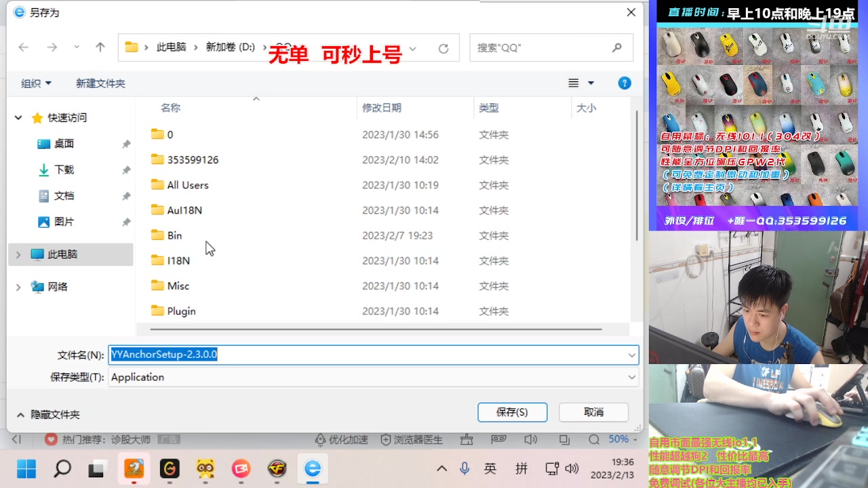Screen dimensions: 868x488
Task: Click the browser status bar magnifier icon
Action: [x=593, y=439]
